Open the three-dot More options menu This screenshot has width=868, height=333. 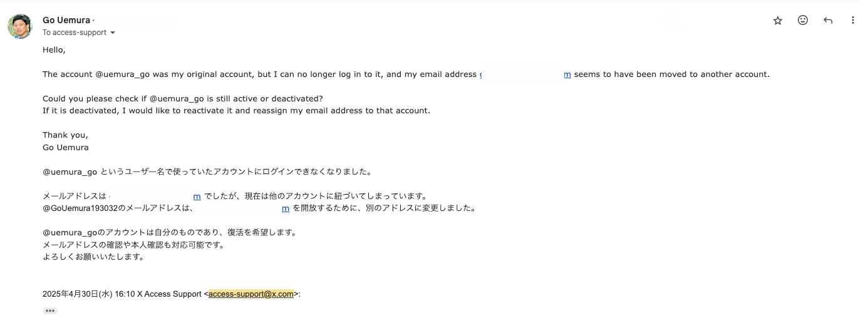[852, 20]
